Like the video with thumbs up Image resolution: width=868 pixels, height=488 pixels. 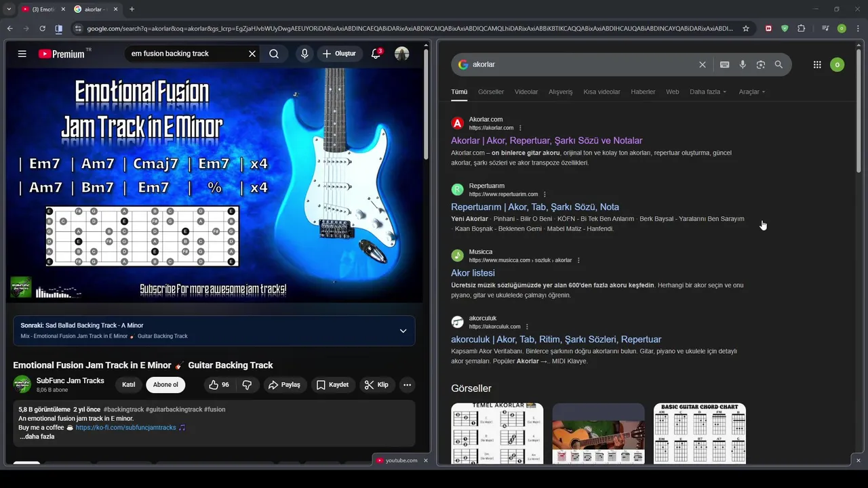pyautogui.click(x=218, y=385)
